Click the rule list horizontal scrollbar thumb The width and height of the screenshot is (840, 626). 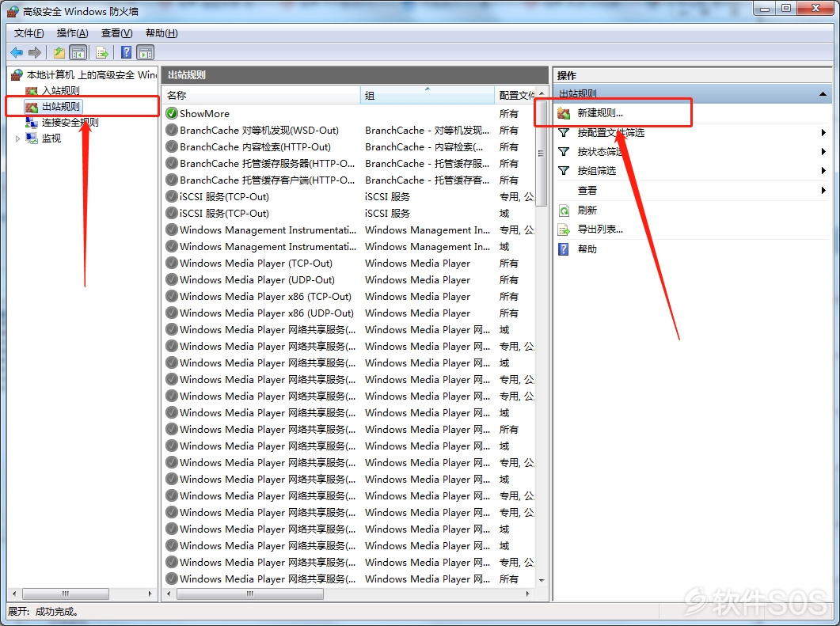(250, 594)
